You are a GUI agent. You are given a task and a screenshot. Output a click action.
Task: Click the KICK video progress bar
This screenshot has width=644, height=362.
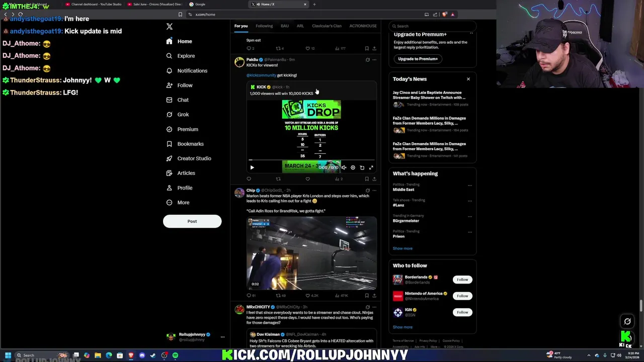click(x=311, y=161)
